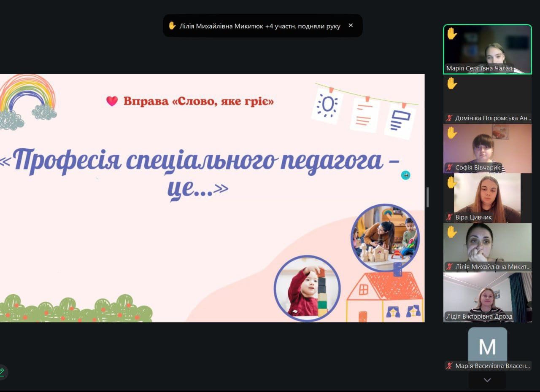Click the divider handle beside the participant strip
Screen dimensions: 540x392
point(427,197)
